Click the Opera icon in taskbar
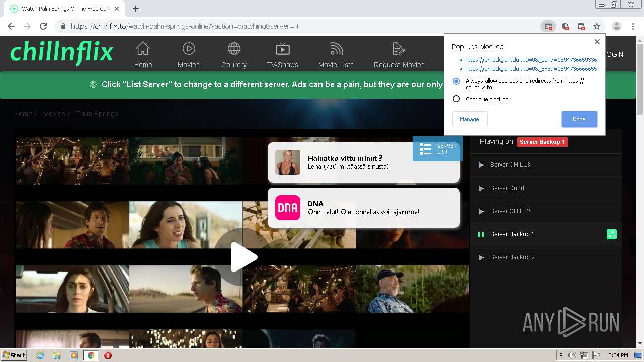 pyautogui.click(x=108, y=355)
